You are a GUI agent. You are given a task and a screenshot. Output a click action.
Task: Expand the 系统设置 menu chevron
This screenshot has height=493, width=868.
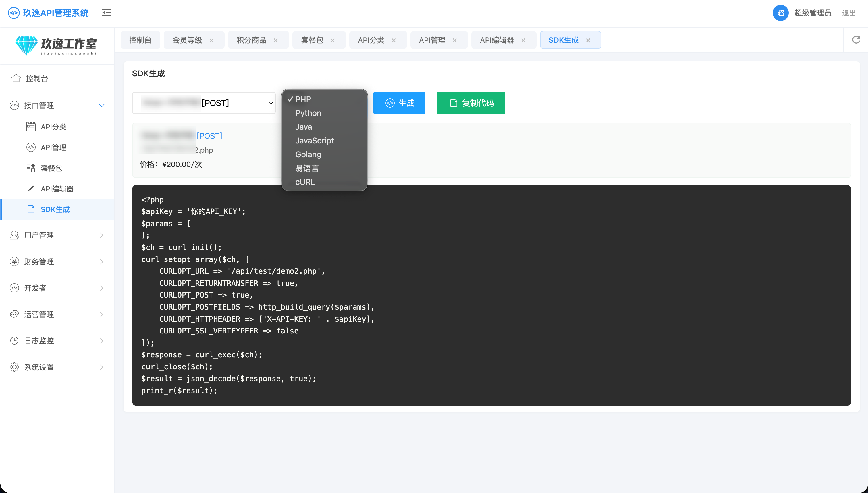tap(101, 367)
